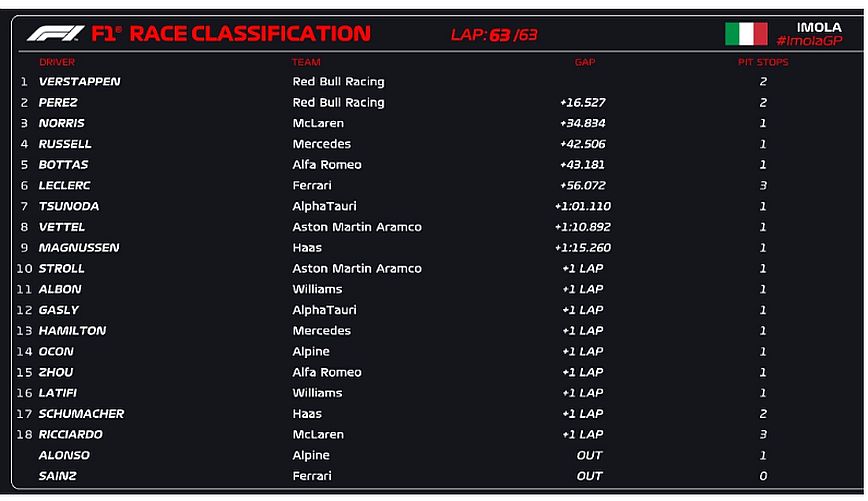Viewport: 868px width, 501px height.
Task: Select the RICCIARDO row name
Action: pos(70,434)
